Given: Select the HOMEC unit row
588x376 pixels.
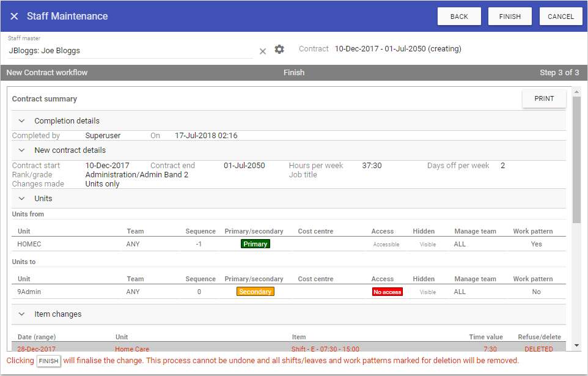Looking at the screenshot, I should [29, 244].
